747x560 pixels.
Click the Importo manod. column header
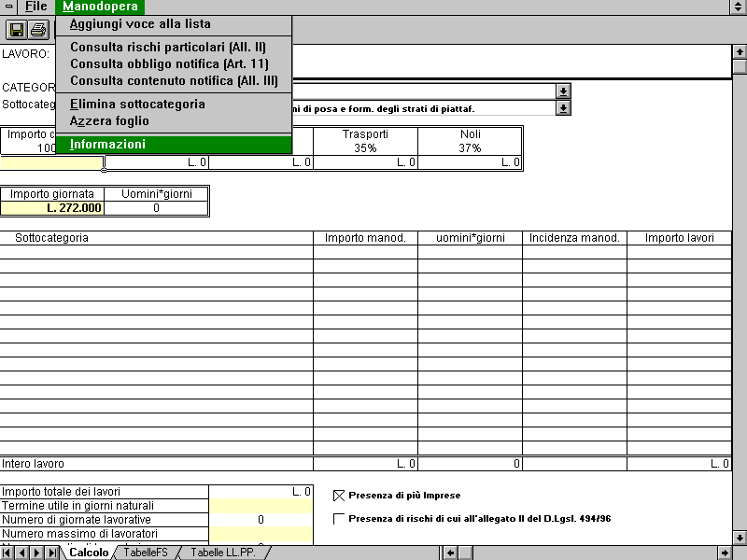(365, 238)
